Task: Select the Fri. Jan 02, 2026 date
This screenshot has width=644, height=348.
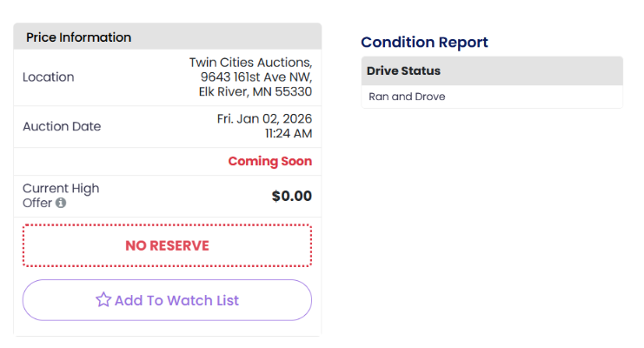Action: point(264,118)
